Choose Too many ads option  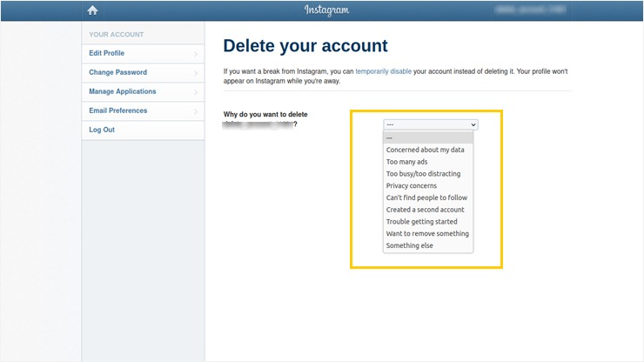[428, 162]
